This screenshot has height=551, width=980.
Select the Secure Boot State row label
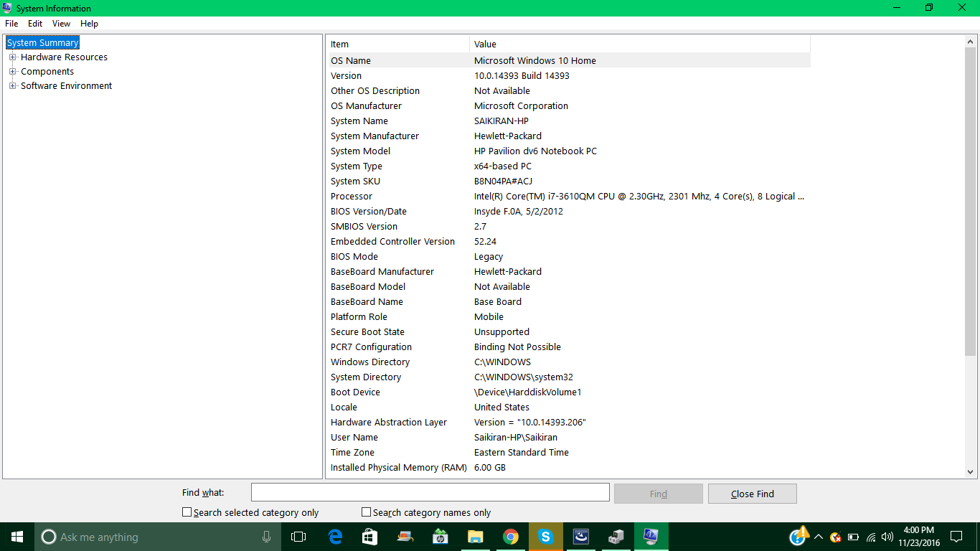[367, 332]
